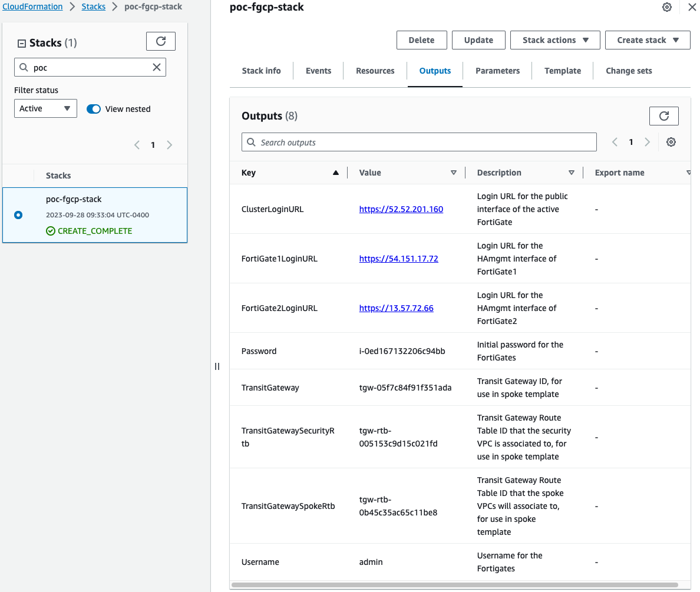Click the split panel resize handle
Image resolution: width=700 pixels, height=592 pixels.
pos(217,366)
